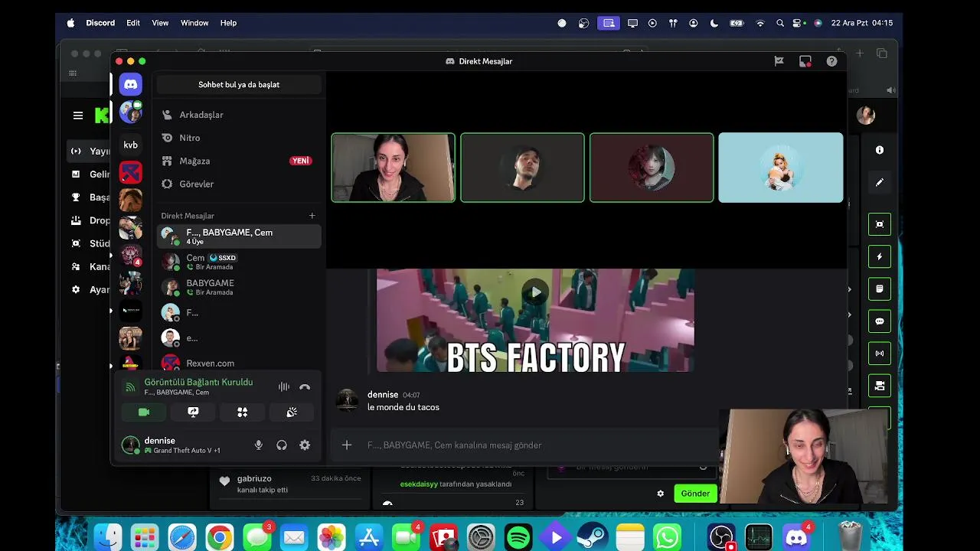Open the Window menu in menu bar
The image size is (980, 551).
[194, 23]
